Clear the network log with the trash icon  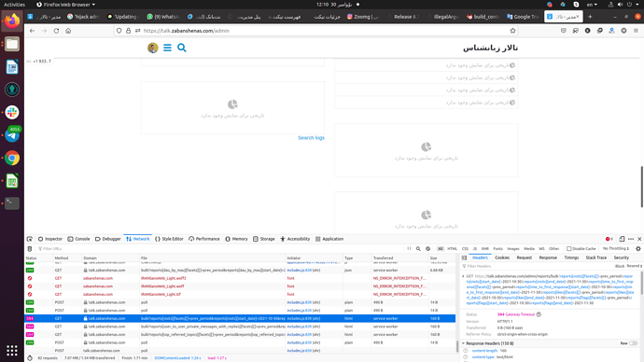point(30,249)
